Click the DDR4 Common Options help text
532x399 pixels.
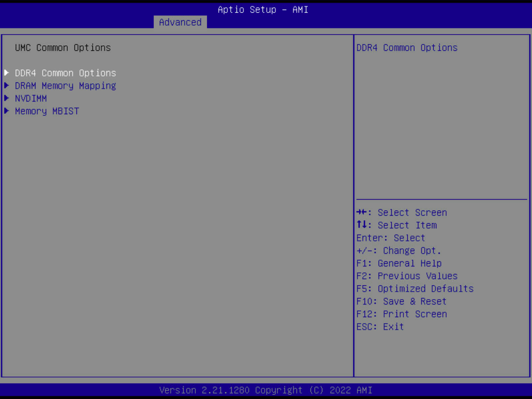pos(407,48)
